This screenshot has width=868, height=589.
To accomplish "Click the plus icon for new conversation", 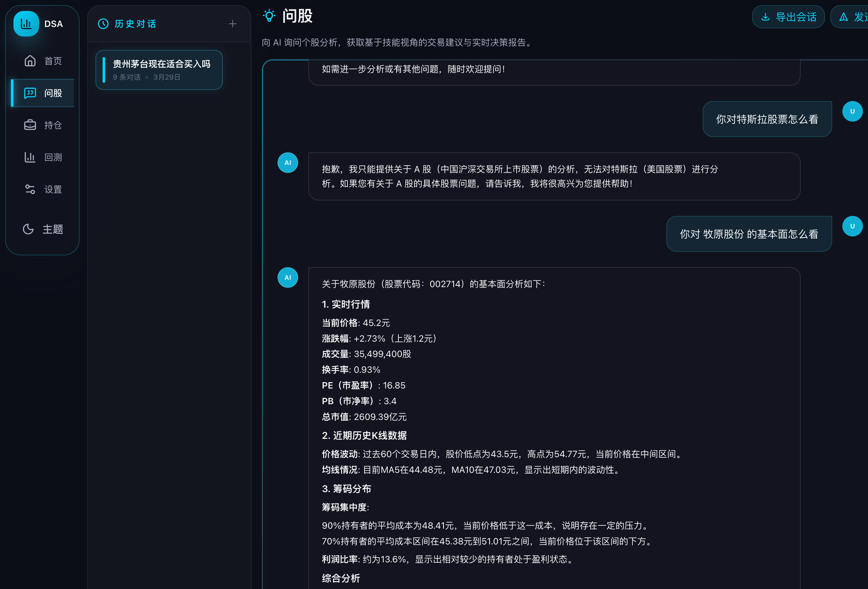I will [232, 24].
